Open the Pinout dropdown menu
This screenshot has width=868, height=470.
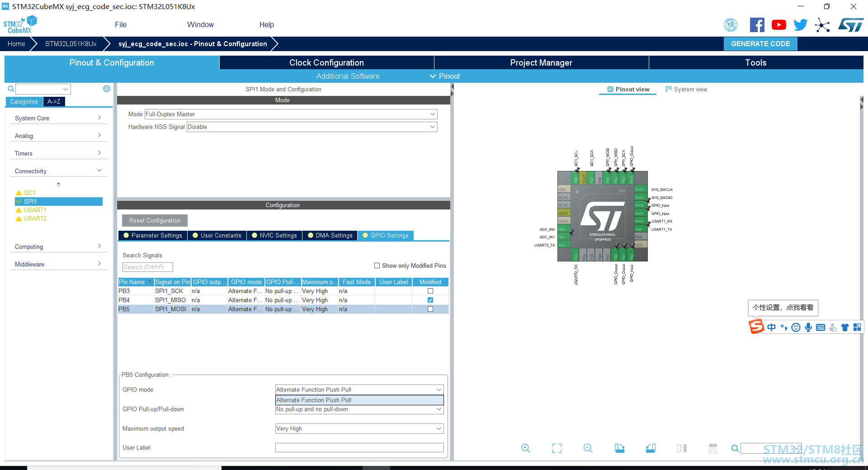pyautogui.click(x=445, y=76)
